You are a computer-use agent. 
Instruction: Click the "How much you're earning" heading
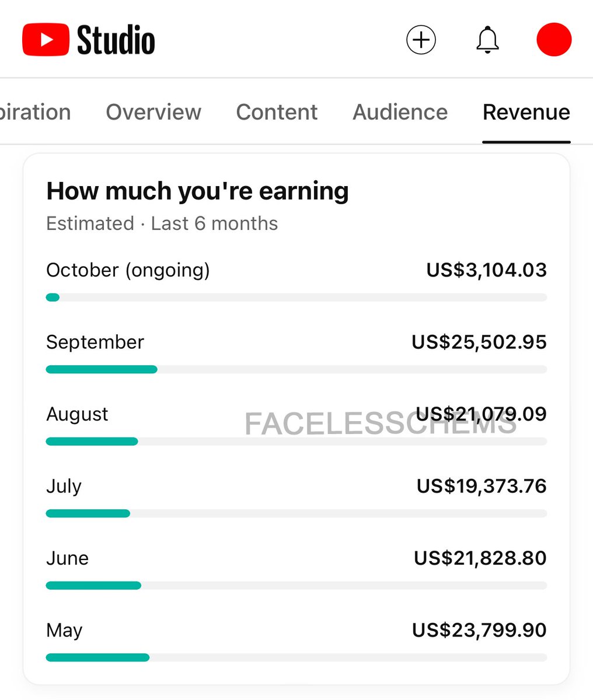(197, 191)
